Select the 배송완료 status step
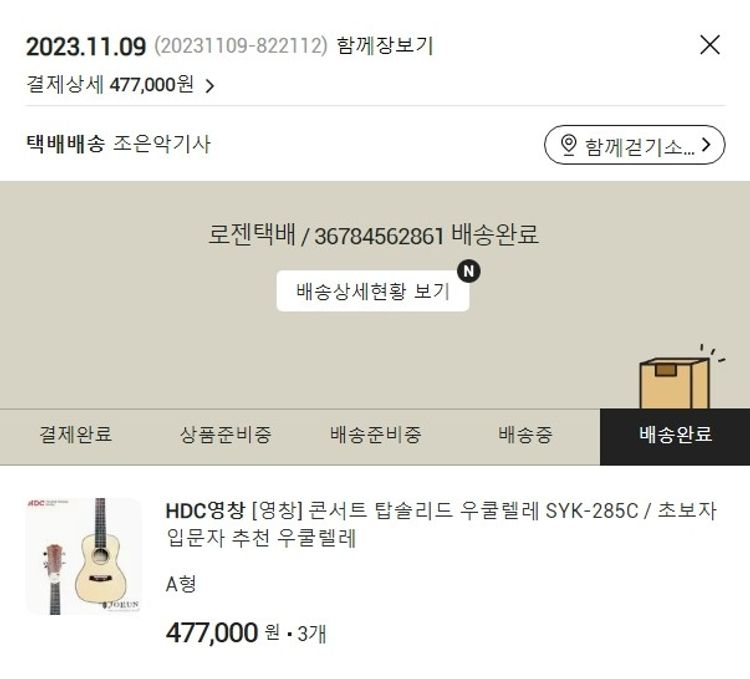Viewport: 750px width, 679px height. pyautogui.click(x=675, y=436)
